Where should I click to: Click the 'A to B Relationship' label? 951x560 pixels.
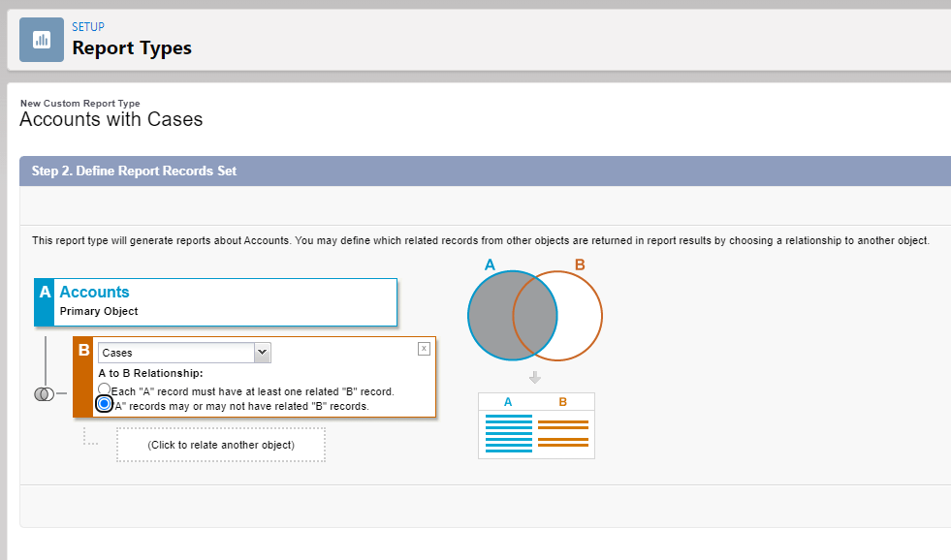(x=150, y=373)
